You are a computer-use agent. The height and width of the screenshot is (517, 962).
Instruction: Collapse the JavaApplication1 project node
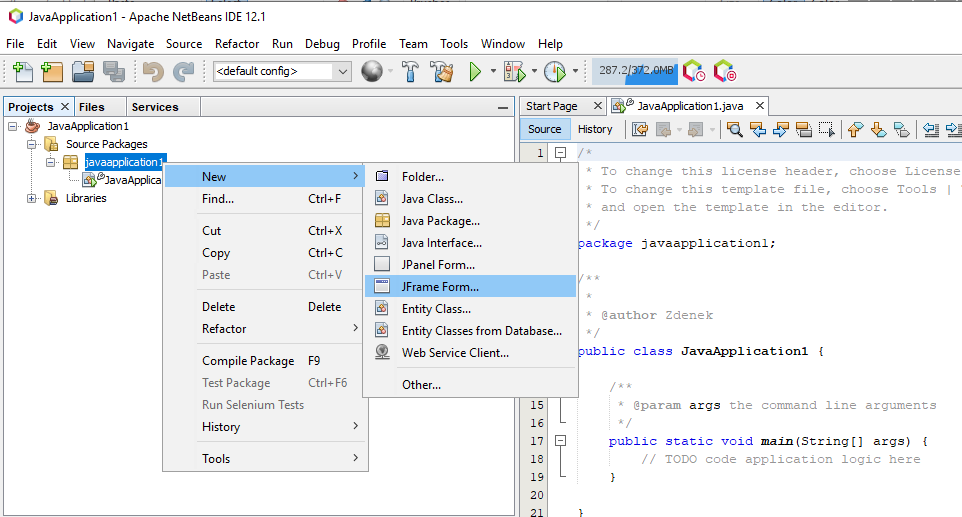[x=14, y=126]
